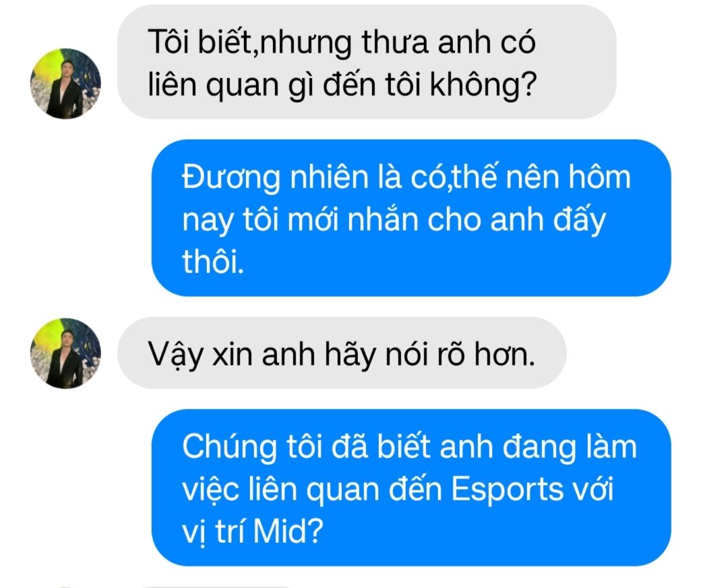Select the blue "Đương nhiên là có" bubble
728x588 pixels.
(411, 218)
